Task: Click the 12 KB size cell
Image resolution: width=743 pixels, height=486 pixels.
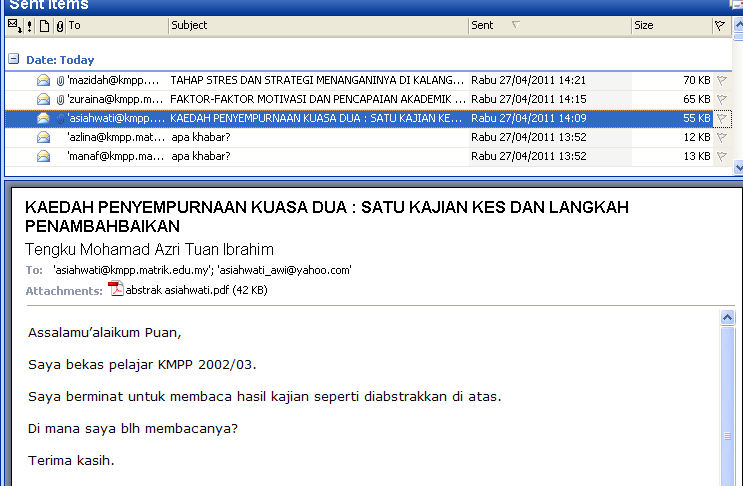Action: click(697, 137)
